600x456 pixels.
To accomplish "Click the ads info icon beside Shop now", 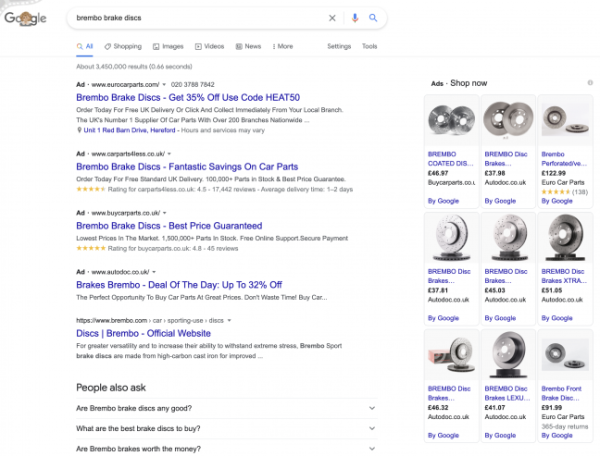I will pos(589,82).
